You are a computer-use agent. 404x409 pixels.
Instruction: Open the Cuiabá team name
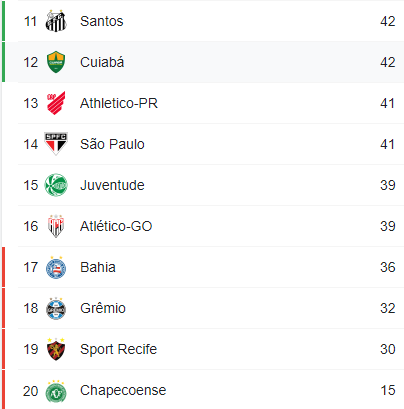[102, 62]
